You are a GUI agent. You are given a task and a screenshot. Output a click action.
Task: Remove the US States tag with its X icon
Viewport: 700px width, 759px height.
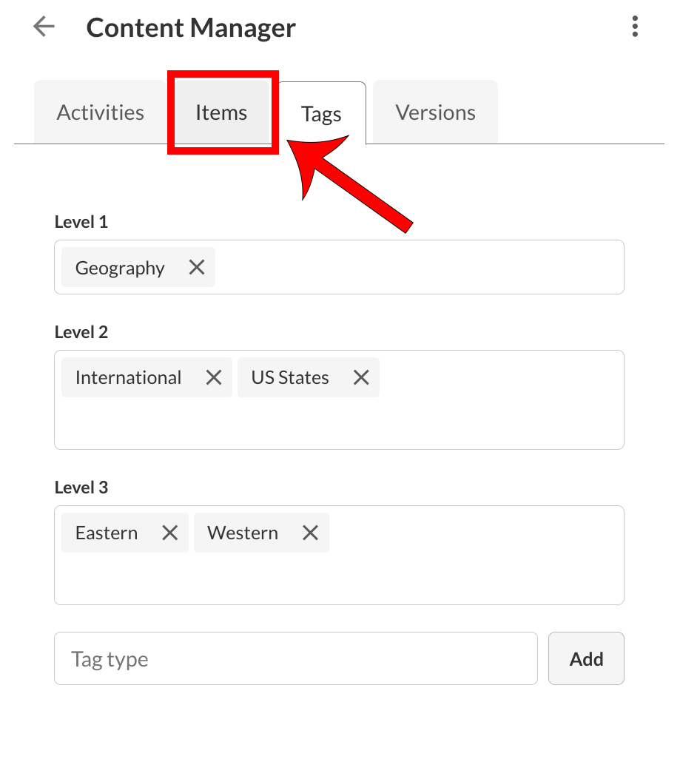coord(360,377)
